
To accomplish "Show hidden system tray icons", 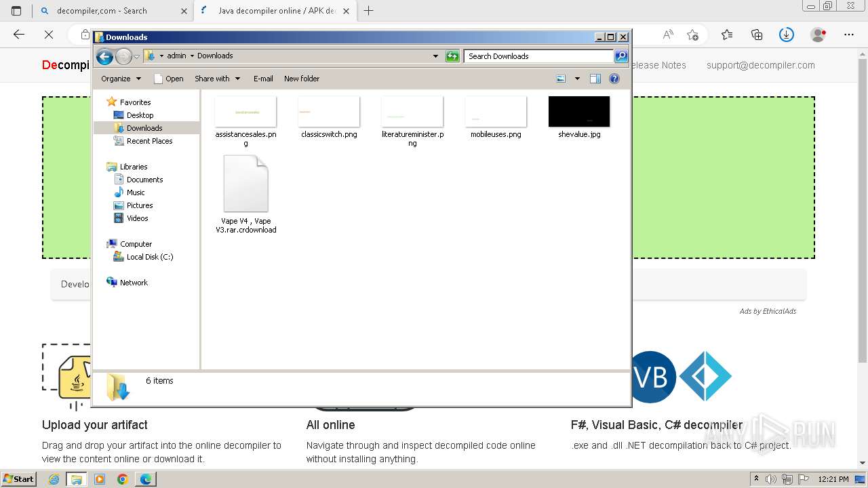I will [x=757, y=479].
